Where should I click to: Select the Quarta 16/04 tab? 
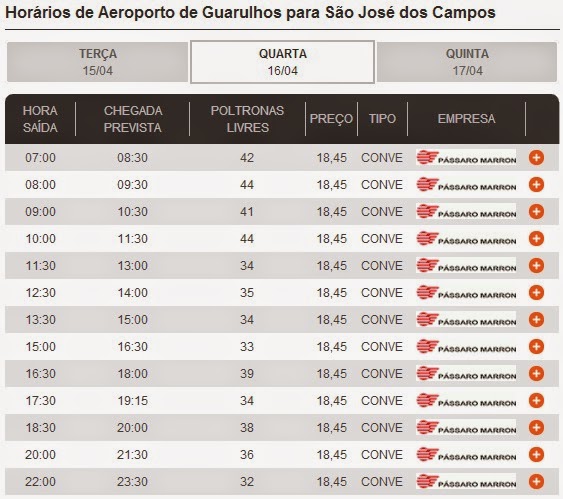tap(283, 62)
